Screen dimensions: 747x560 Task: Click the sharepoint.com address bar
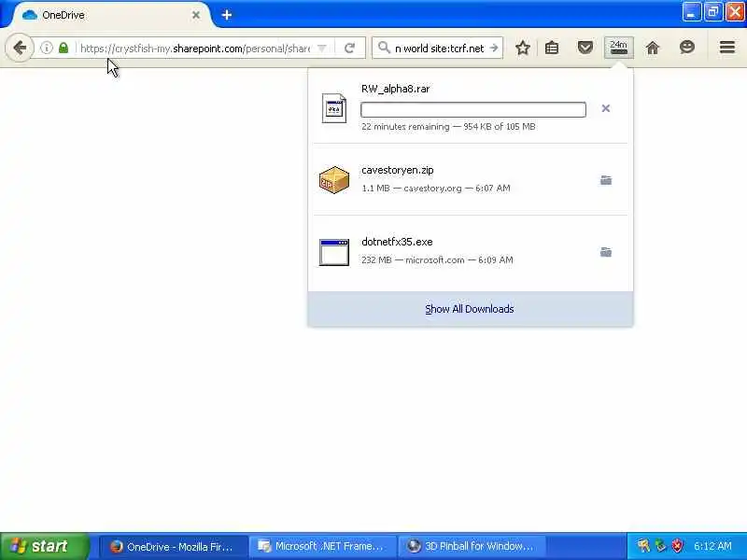195,49
